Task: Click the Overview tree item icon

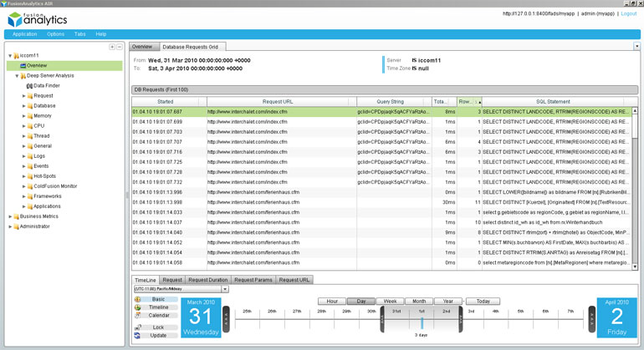Action: click(x=23, y=66)
